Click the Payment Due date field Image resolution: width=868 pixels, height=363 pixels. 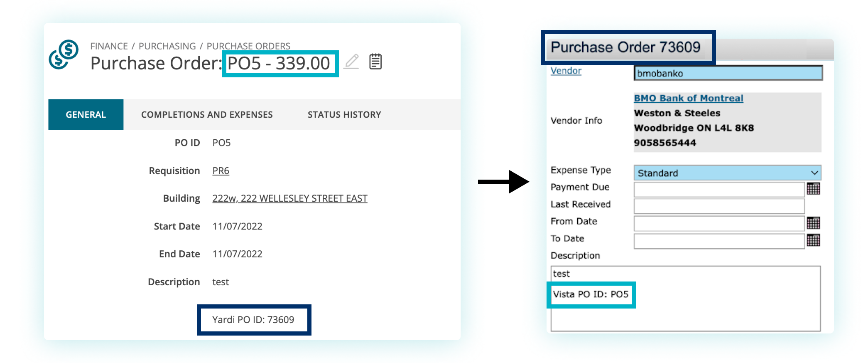tap(719, 189)
